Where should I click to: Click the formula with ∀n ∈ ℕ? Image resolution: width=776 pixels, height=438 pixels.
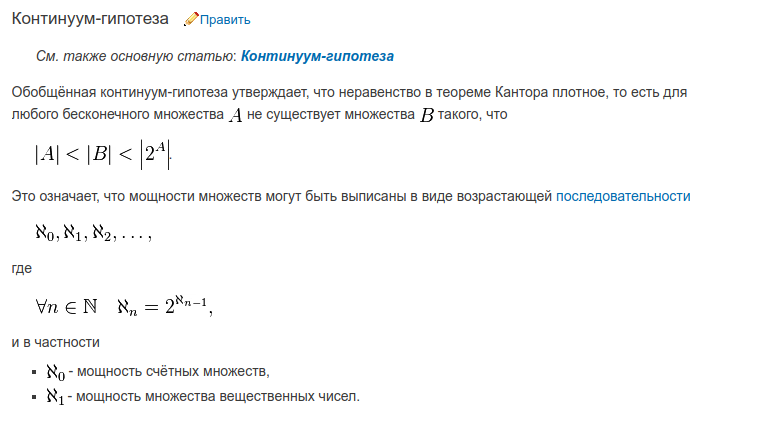[124, 306]
